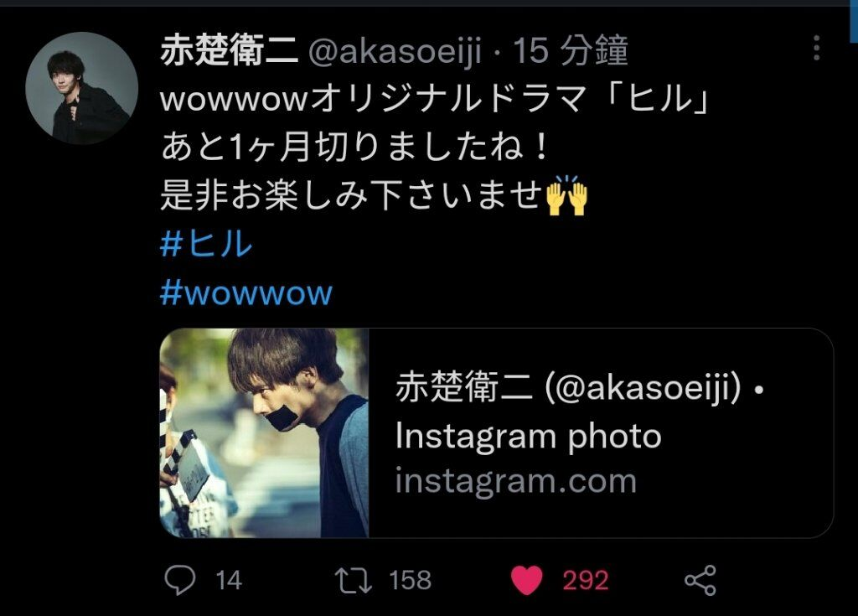Image resolution: width=858 pixels, height=616 pixels.
Task: Click the raised hands emoji in the tweet
Action: (x=567, y=195)
